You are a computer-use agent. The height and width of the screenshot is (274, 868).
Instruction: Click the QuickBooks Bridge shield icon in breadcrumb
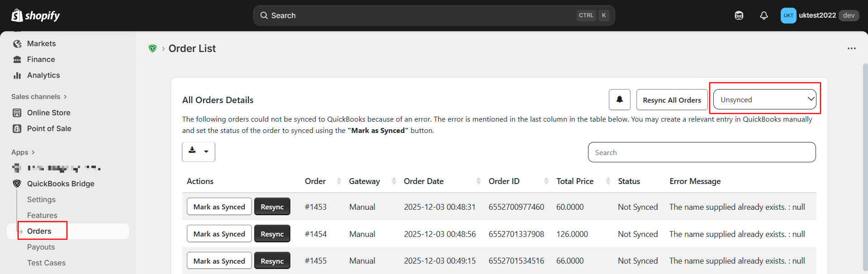pos(152,48)
